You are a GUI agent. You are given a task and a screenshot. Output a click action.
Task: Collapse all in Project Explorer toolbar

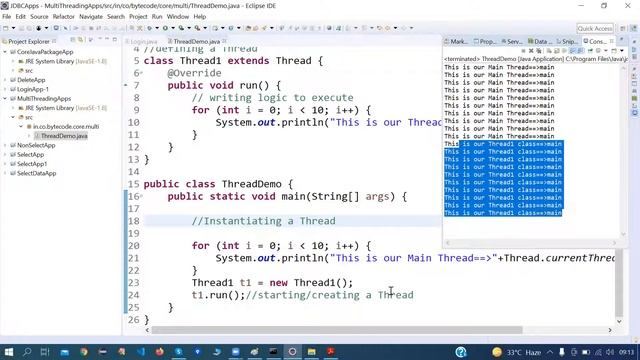[72, 40]
